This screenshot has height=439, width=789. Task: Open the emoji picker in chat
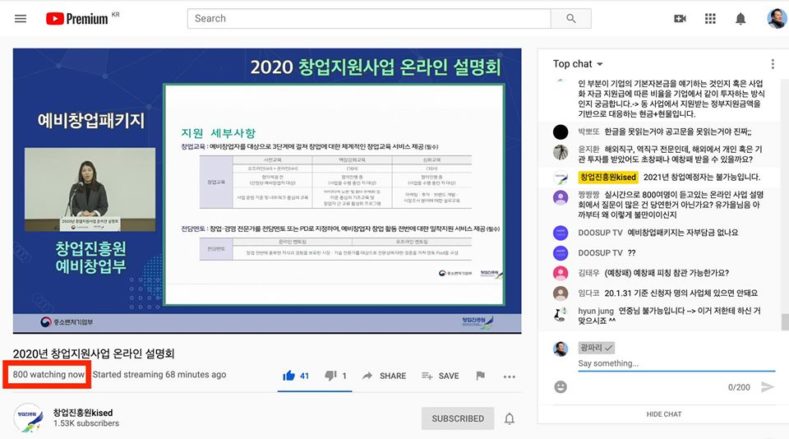(x=561, y=387)
